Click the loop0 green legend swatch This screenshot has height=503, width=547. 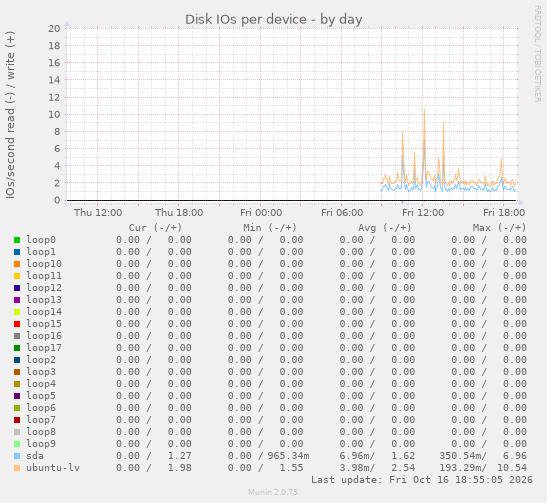[x=17, y=240]
